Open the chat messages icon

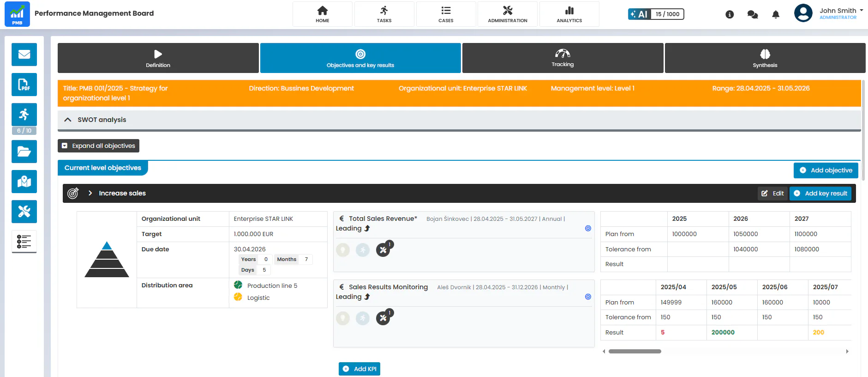(x=753, y=14)
